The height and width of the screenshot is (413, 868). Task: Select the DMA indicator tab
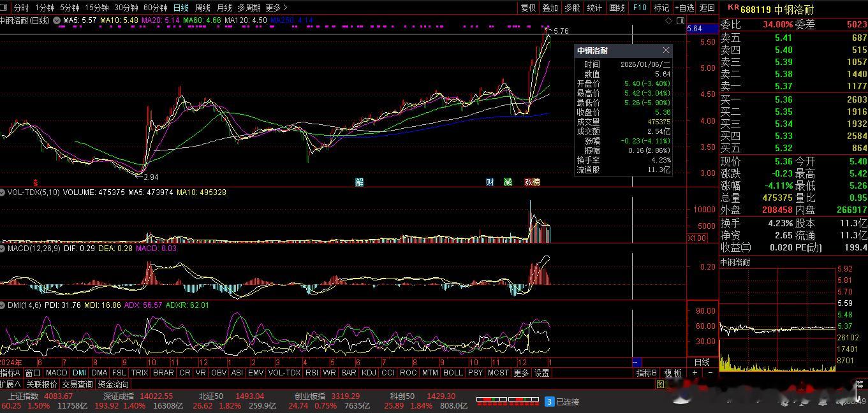99,373
